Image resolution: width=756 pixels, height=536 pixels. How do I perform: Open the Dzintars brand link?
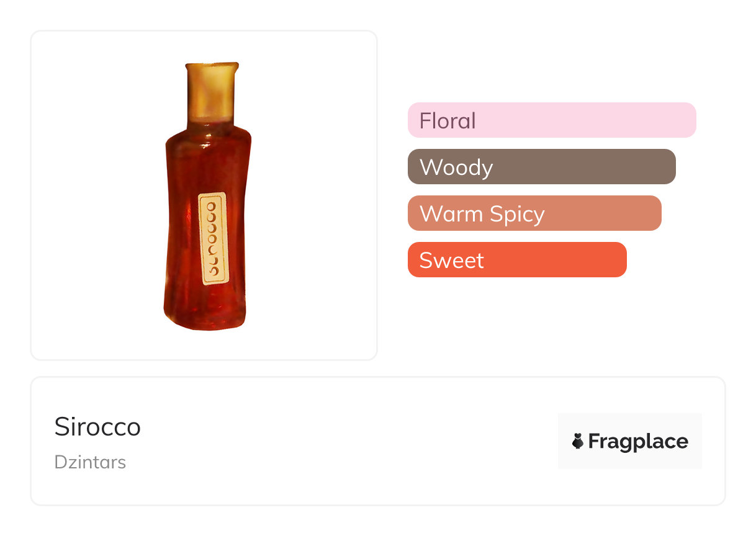[x=90, y=462]
